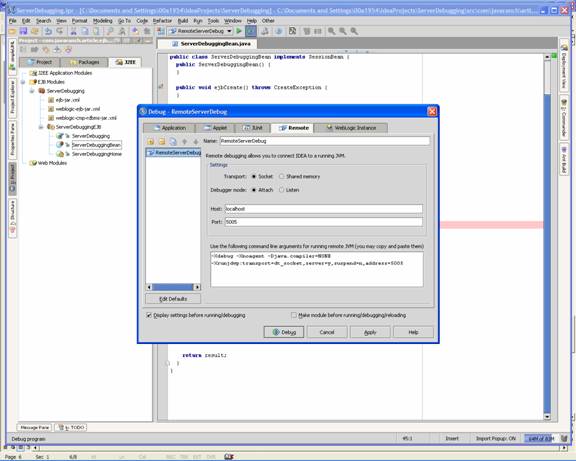Open the File menu
This screenshot has width=576, height=461.
pyautogui.click(x=12, y=21)
